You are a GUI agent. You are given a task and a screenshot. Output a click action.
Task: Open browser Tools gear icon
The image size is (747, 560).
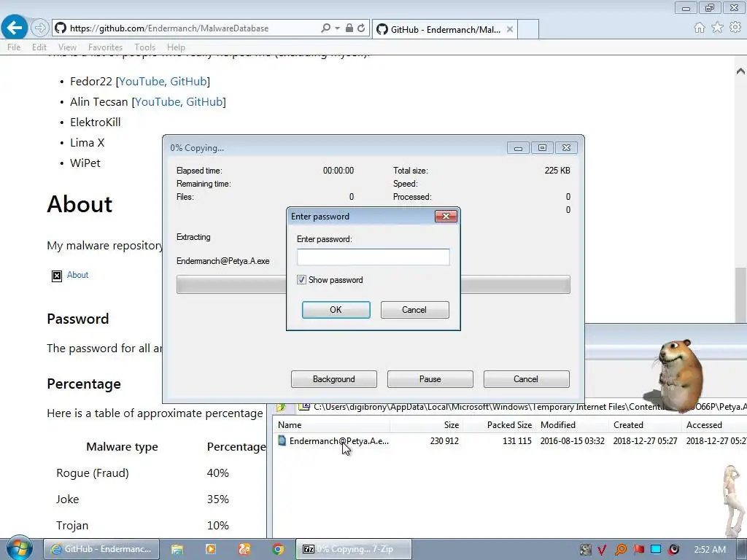pos(735,28)
